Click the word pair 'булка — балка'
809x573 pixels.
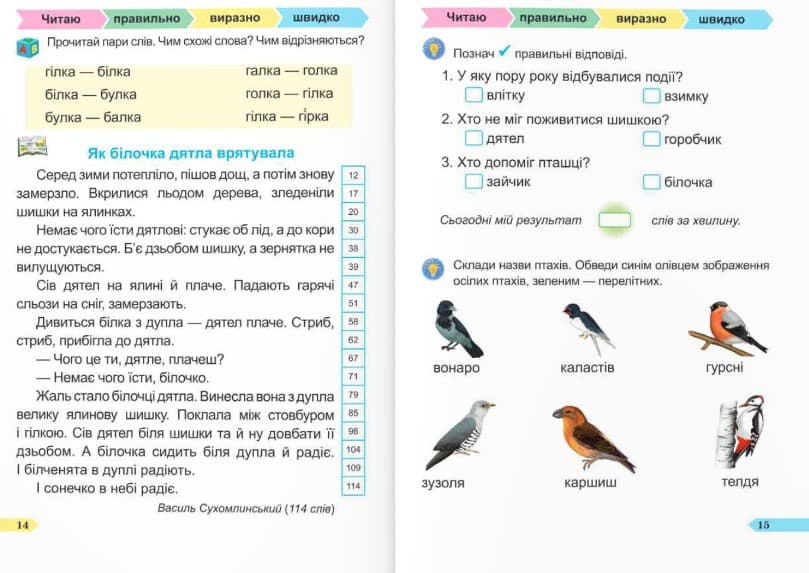click(93, 117)
